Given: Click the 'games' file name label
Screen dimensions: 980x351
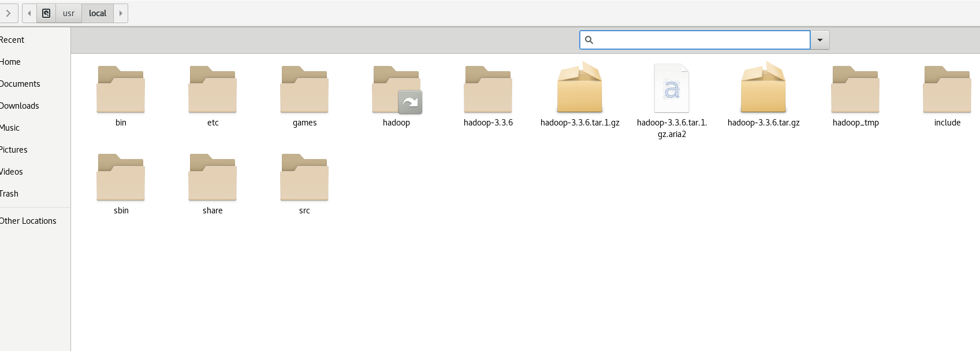Looking at the screenshot, I should (304, 123).
